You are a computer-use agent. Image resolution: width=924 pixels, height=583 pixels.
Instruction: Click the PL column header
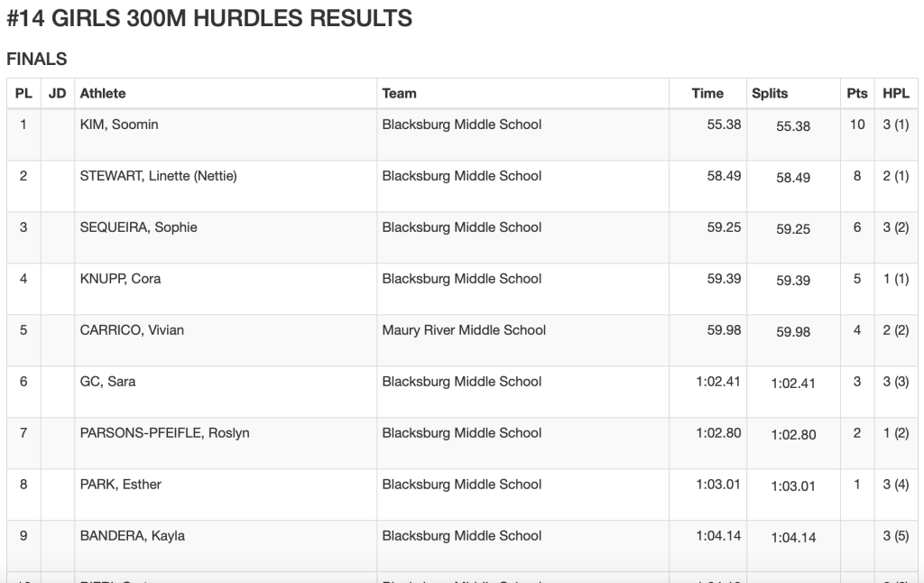pos(23,93)
